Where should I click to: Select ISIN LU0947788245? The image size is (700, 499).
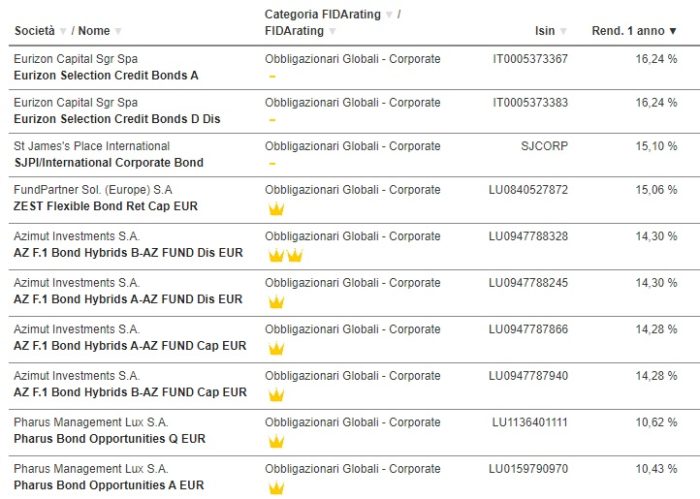click(528, 283)
